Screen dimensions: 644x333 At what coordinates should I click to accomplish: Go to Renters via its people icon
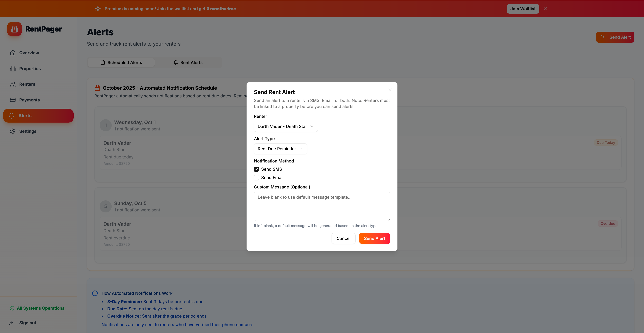[13, 84]
